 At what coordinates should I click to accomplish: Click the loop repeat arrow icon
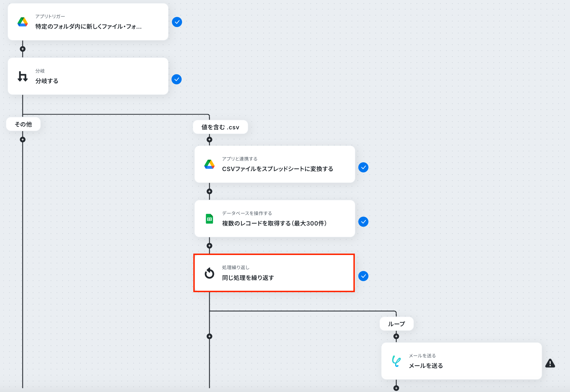209,273
